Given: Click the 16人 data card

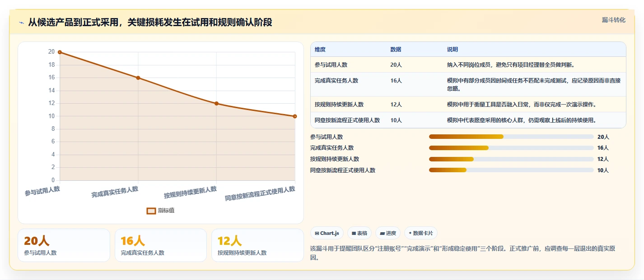Looking at the screenshot, I should point(161,245).
